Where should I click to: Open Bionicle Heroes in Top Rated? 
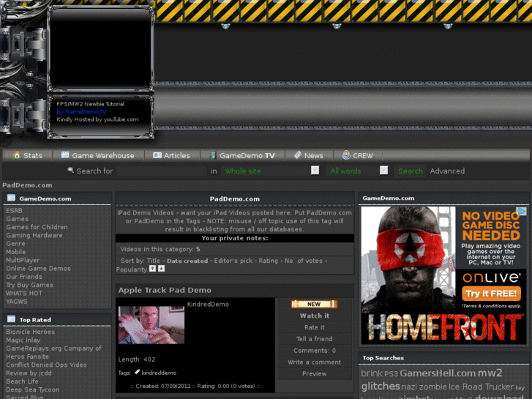click(30, 332)
